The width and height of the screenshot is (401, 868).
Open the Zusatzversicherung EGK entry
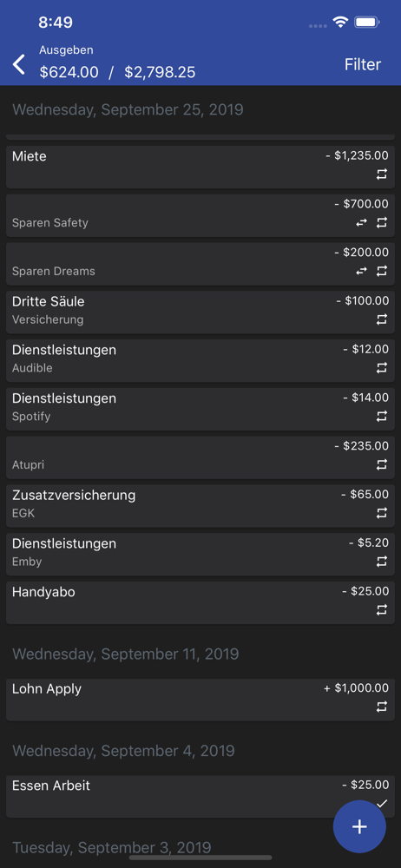point(200,506)
